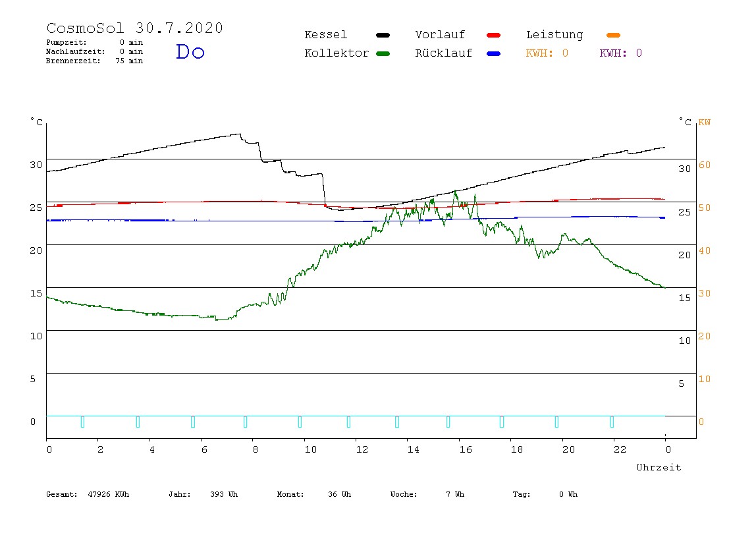Select hour '6' on the time axis
Viewport: 756px width, 535px height.
204,449
